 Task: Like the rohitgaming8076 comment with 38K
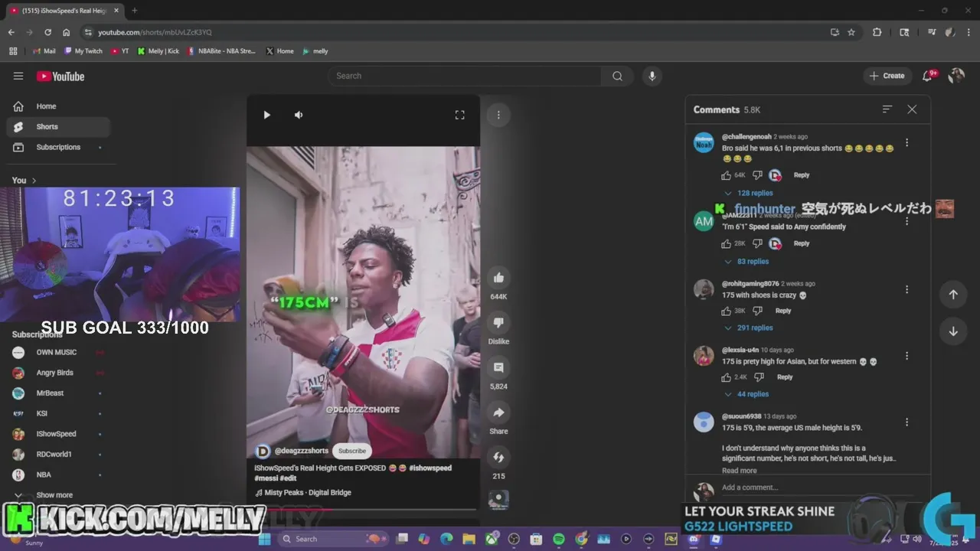tap(727, 311)
